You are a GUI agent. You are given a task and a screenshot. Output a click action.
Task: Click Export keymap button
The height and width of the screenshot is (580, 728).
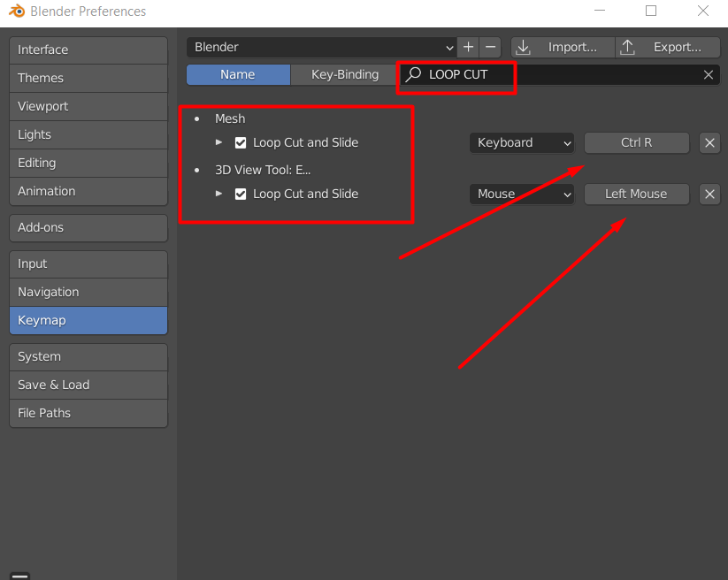(668, 48)
